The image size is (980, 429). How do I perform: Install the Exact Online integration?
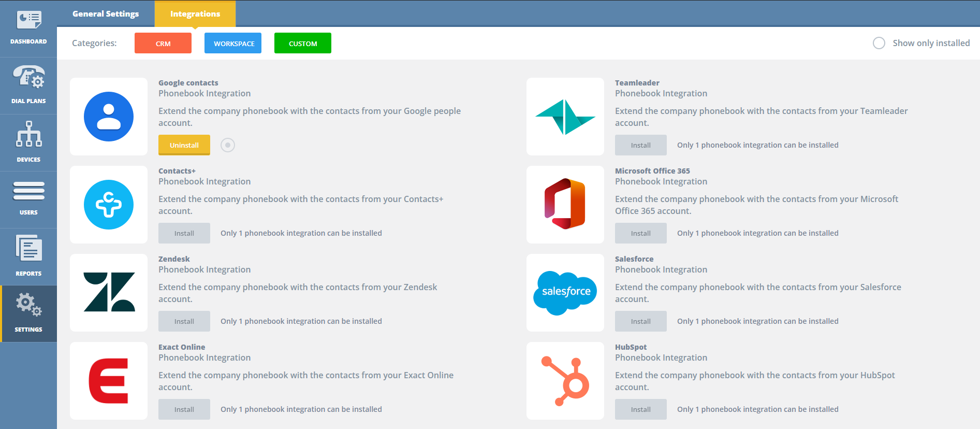(184, 409)
